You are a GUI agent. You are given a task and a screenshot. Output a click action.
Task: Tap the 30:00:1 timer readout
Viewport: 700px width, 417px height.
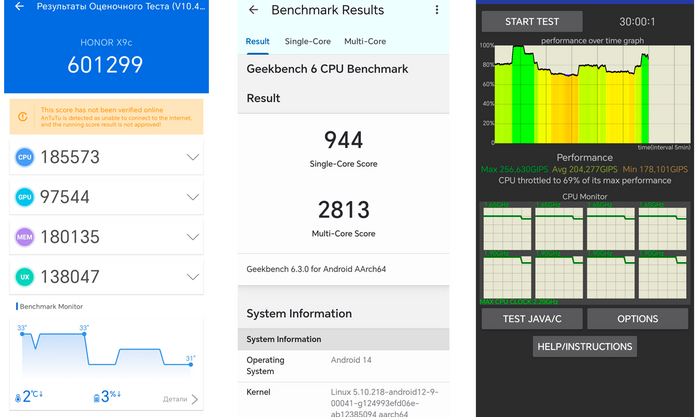coord(637,21)
